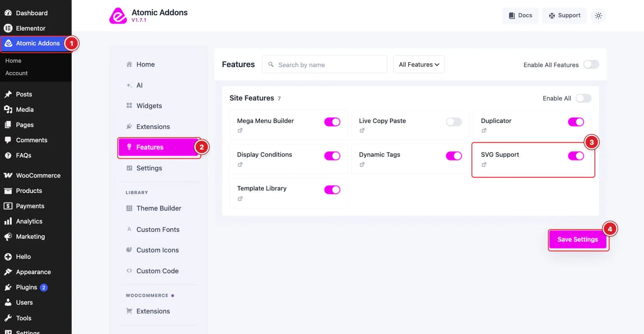Toggle Site Features Enable All switch
644x334 pixels.
pyautogui.click(x=584, y=98)
